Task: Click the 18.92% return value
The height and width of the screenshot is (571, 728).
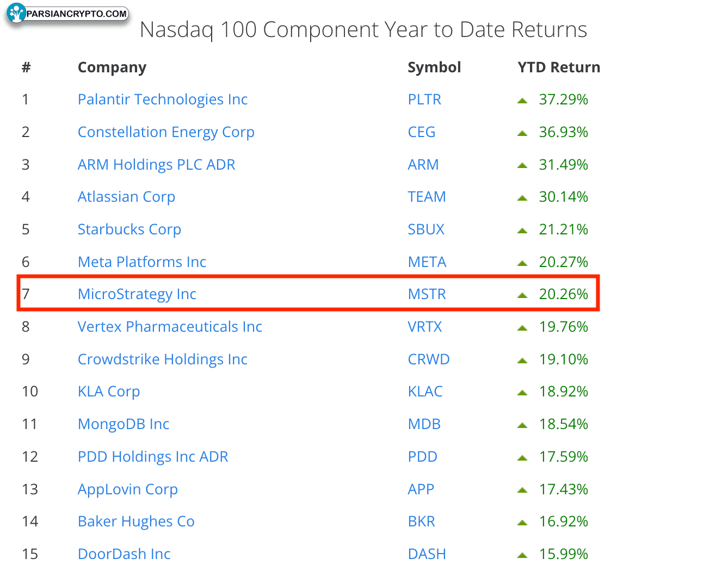Action: pos(564,392)
